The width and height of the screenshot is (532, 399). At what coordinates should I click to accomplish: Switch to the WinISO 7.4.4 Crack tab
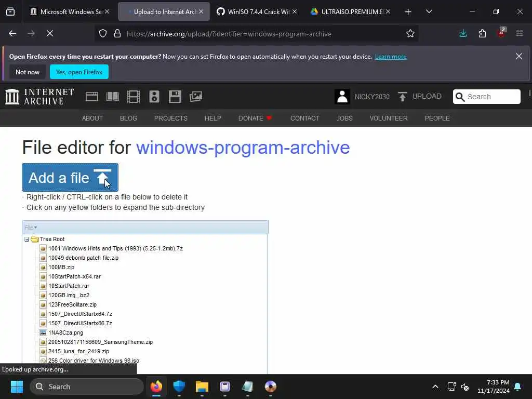coord(257,12)
